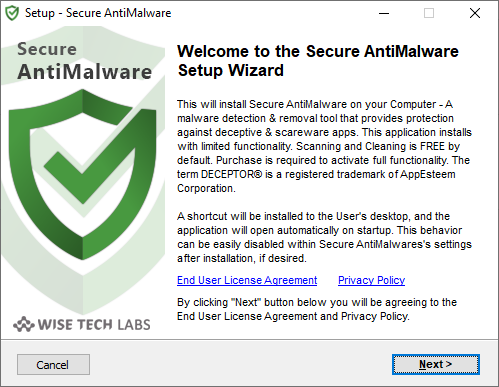The image size is (499, 387).
Task: Click the paragraph about the desktop shortcut
Action: (x=324, y=237)
